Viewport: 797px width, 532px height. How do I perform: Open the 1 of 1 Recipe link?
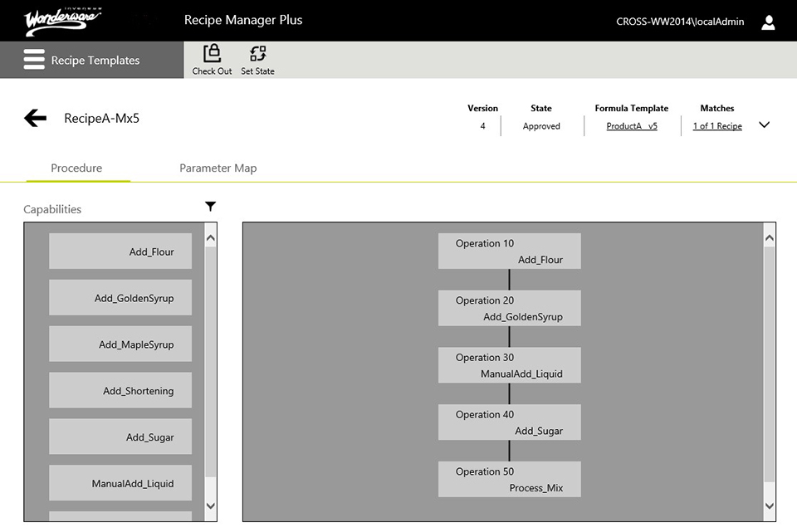coord(717,126)
